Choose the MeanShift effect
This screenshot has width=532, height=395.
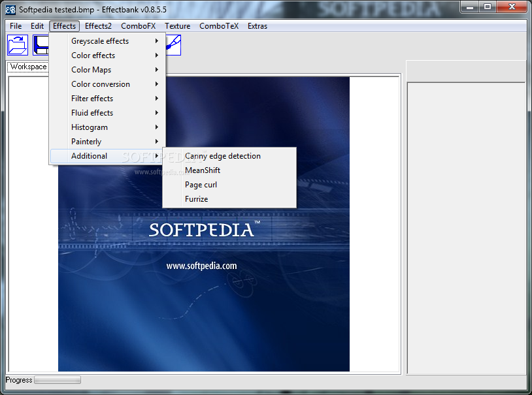point(229,170)
